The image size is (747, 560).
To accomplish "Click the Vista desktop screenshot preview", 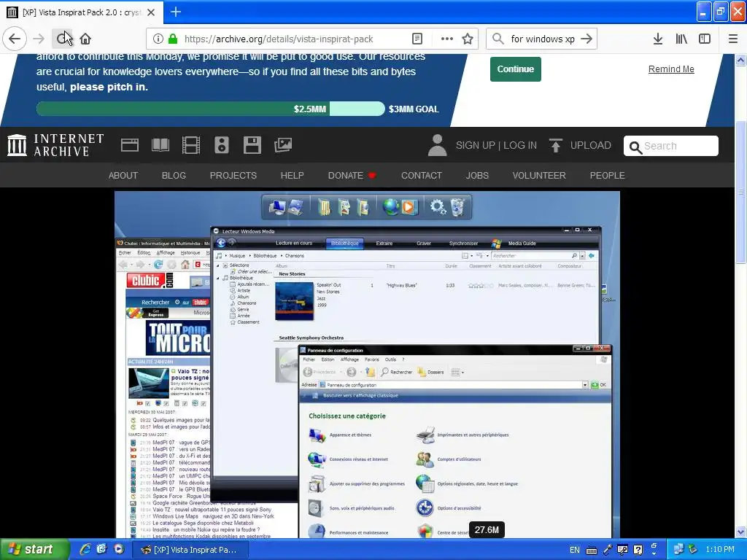I will tap(367, 365).
